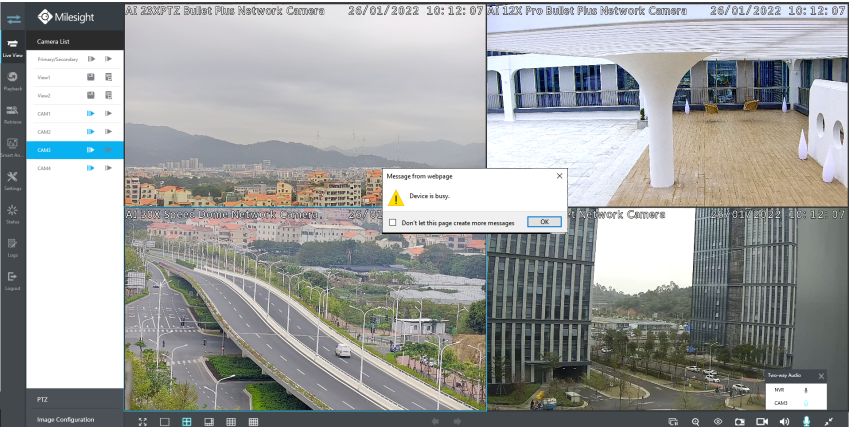Toggle CAM2 secondary stream

coord(109,132)
